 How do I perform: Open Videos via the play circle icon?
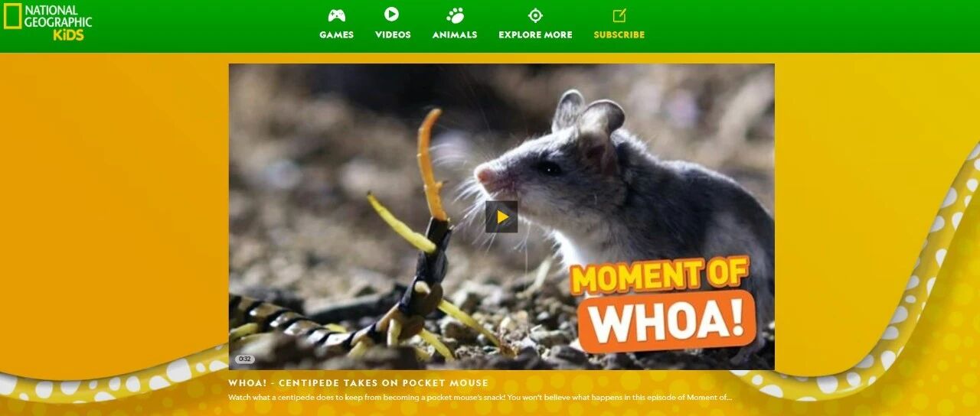pyautogui.click(x=391, y=15)
